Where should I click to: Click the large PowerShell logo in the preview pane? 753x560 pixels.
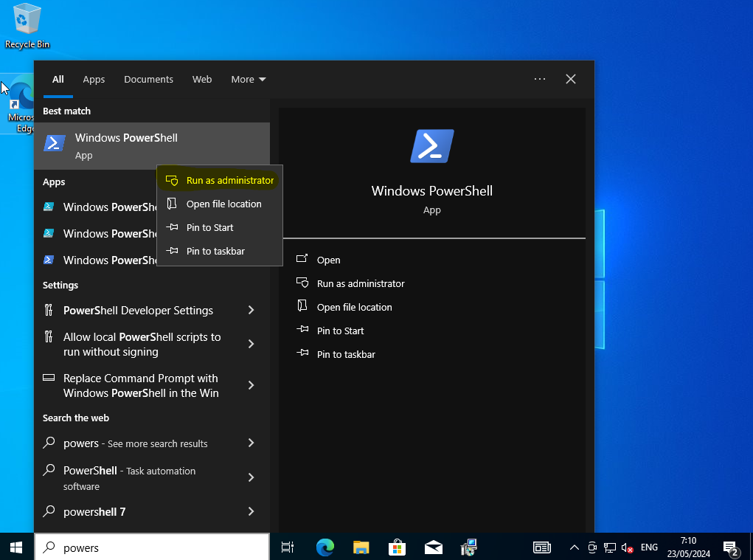click(x=431, y=146)
